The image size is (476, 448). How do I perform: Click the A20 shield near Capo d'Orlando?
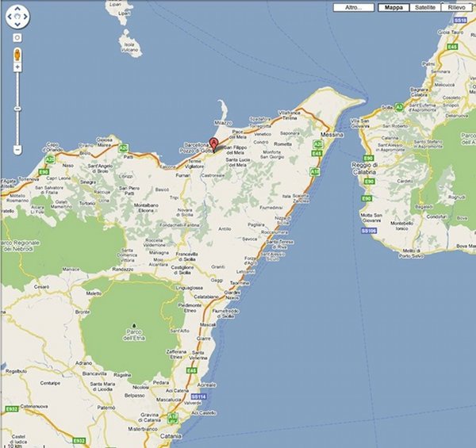49,159
